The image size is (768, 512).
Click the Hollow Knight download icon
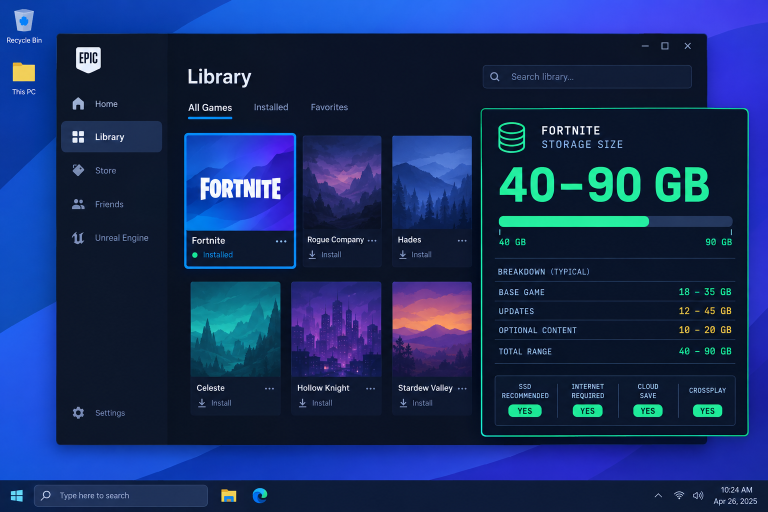(303, 403)
